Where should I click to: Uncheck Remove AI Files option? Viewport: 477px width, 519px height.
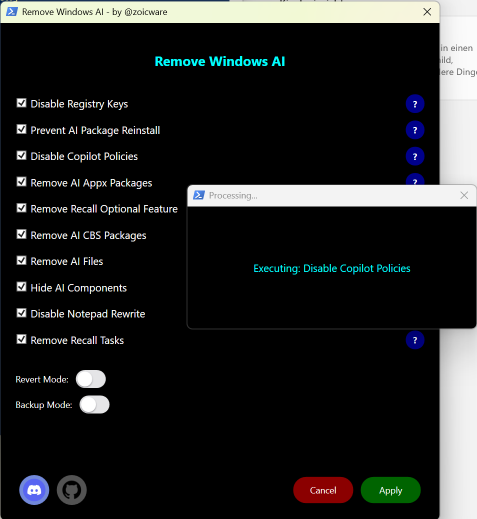[21, 260]
